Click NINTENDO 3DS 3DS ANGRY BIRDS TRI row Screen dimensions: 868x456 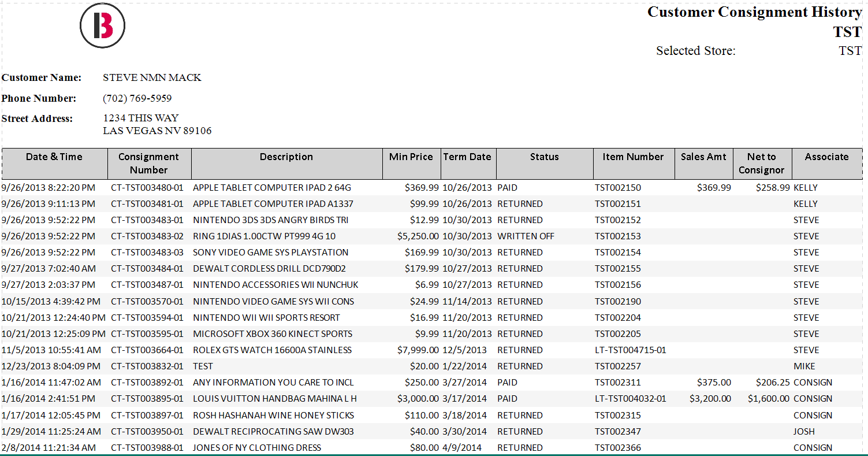tap(432, 220)
